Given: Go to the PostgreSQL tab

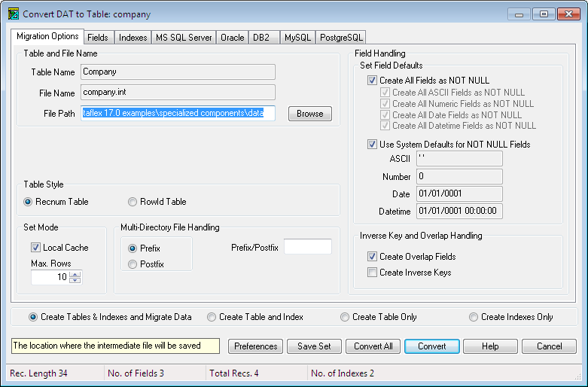Looking at the screenshot, I should click(341, 37).
